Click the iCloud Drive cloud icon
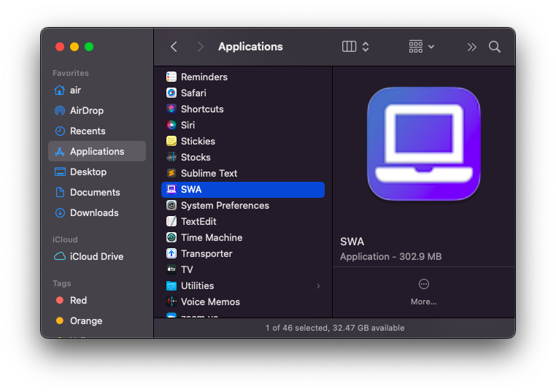Viewport: 556px width, 392px height. point(60,256)
